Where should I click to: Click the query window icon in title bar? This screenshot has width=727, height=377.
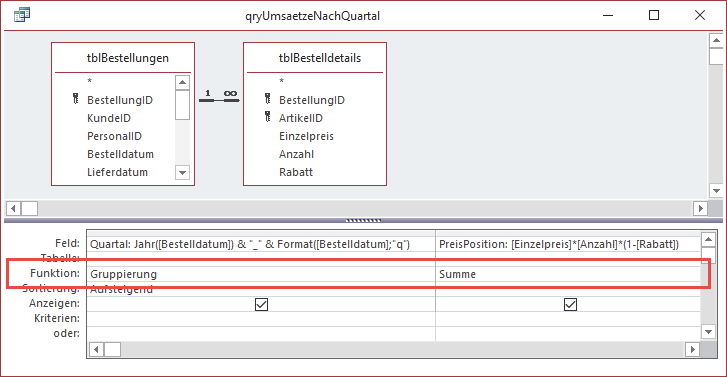tap(22, 15)
